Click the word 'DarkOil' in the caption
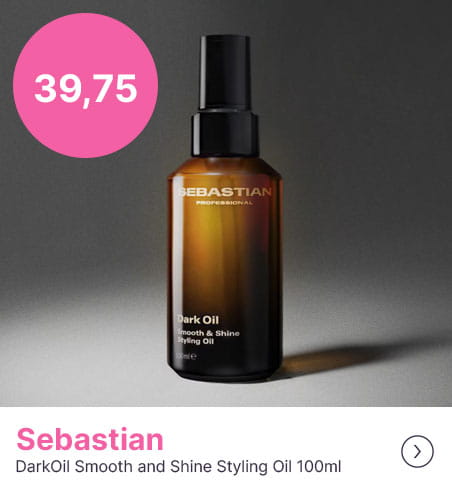Screen dimensions: 452x494 42,466
